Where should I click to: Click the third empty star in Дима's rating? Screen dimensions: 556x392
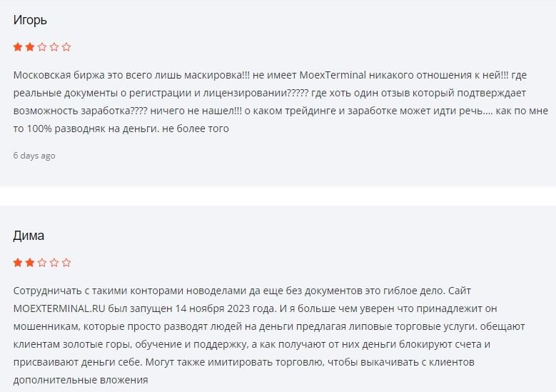point(42,263)
